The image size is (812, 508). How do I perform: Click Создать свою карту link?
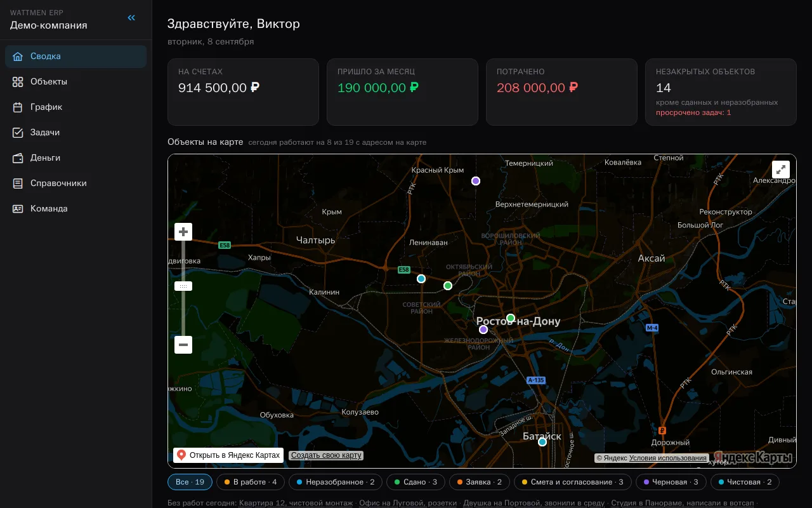[326, 455]
